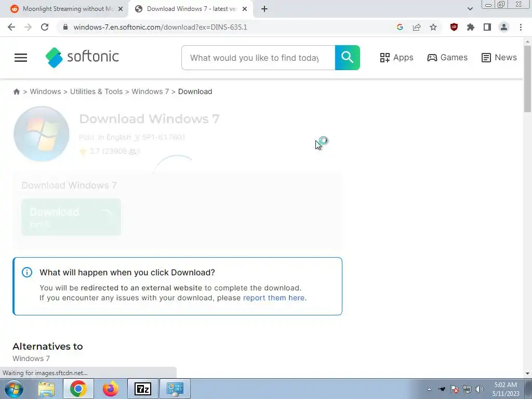Show hidden tray icons arrow
Image resolution: width=532 pixels, height=399 pixels.
[x=429, y=389]
